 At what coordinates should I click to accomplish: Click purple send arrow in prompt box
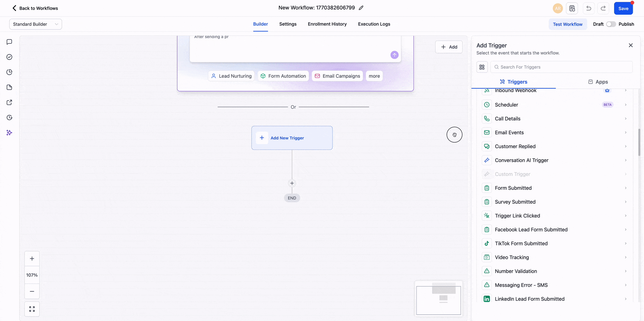[x=394, y=55]
